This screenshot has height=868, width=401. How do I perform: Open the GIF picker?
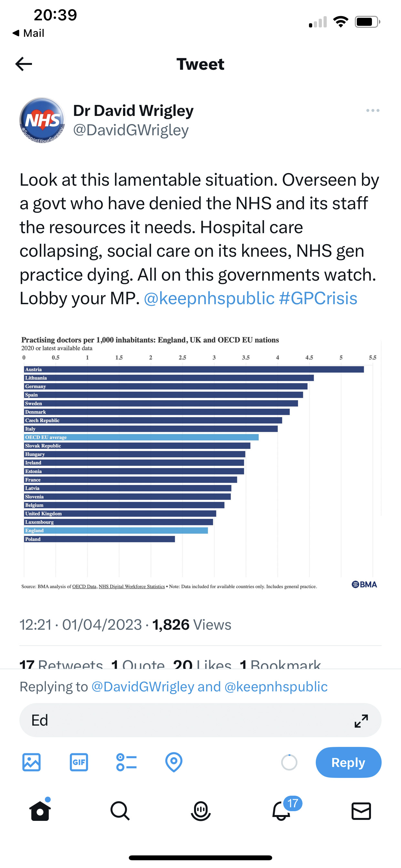[x=79, y=762]
